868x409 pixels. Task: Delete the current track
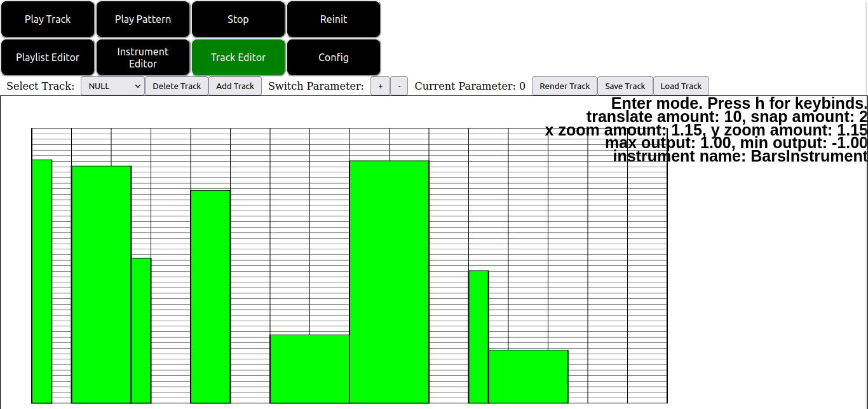coord(177,86)
